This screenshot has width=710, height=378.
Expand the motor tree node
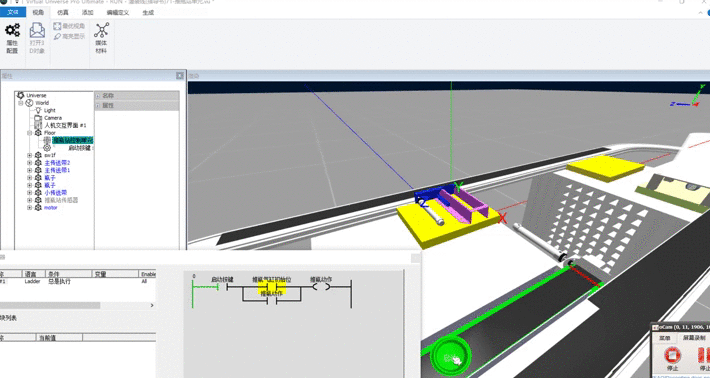(x=29, y=208)
